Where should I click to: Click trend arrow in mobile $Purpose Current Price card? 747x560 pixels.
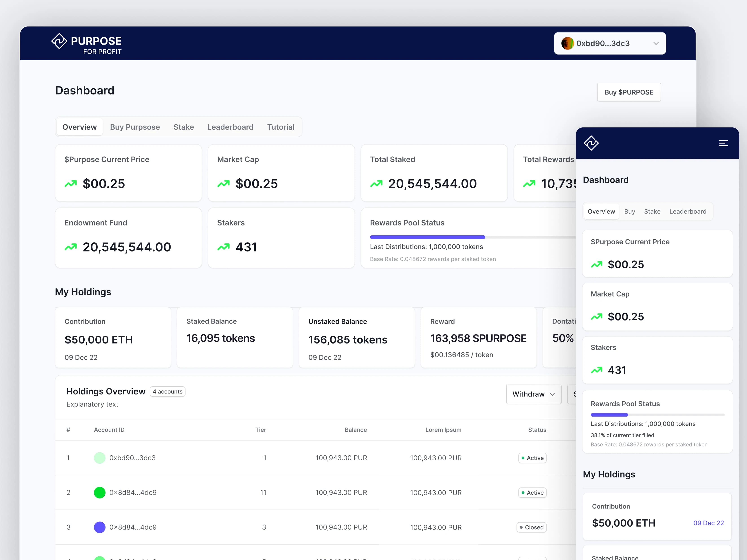coord(597,264)
